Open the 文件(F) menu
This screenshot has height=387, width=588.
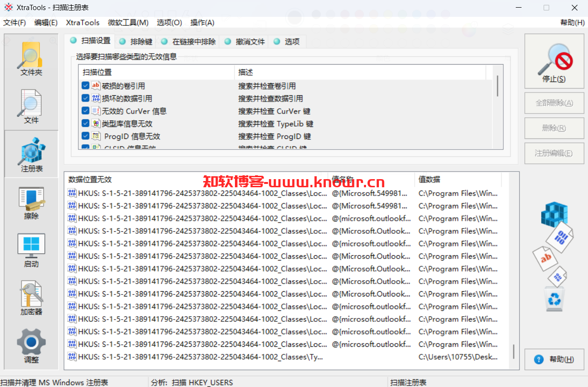click(x=14, y=23)
